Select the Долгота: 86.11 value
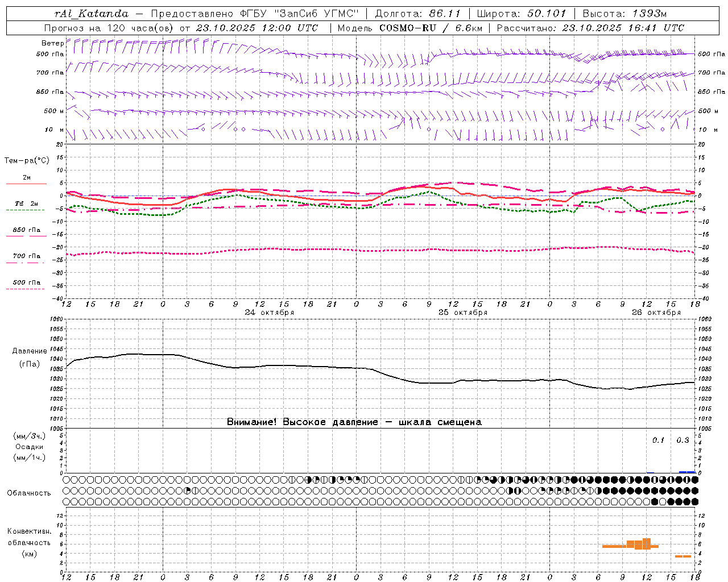728x582 pixels. (418, 14)
